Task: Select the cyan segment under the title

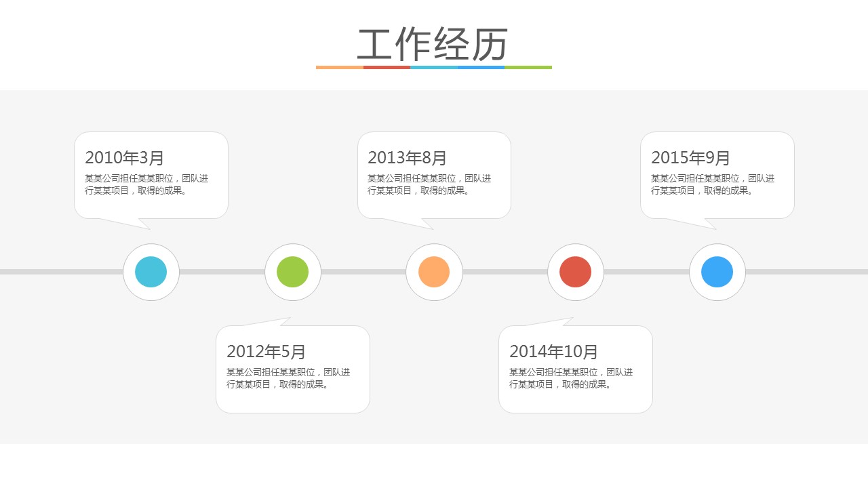Action: point(434,67)
